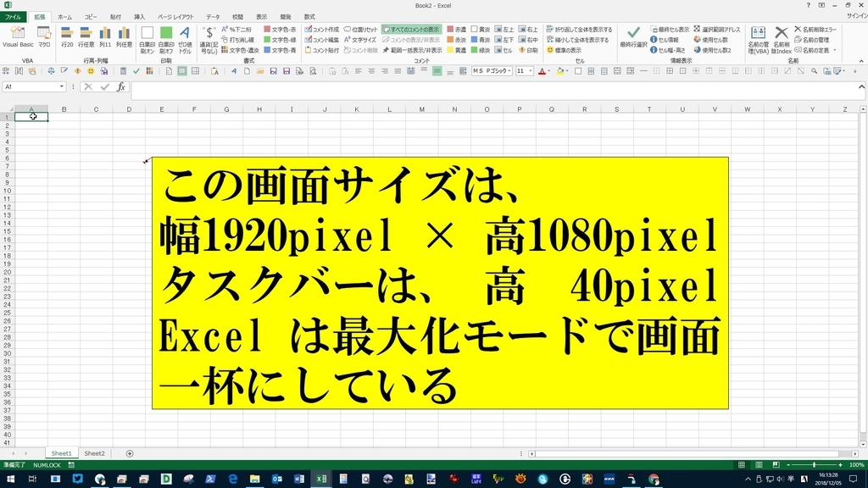
Task: Switch to the Sheet2 tab
Action: coord(94,453)
